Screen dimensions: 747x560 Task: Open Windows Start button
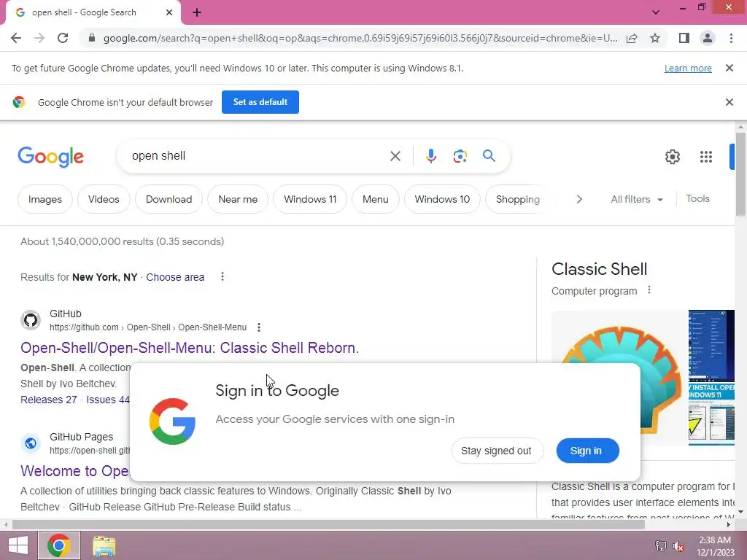pos(18,545)
